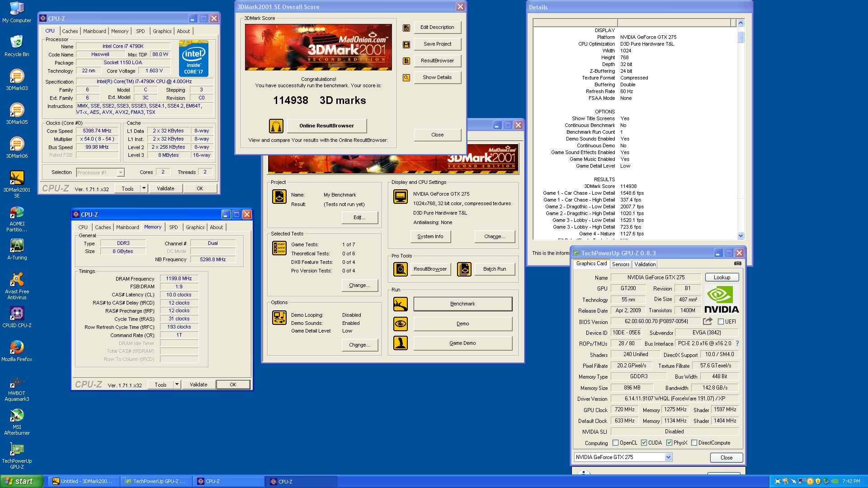Click OK in memory CPU-Z window
The image size is (868, 488).
tap(233, 385)
